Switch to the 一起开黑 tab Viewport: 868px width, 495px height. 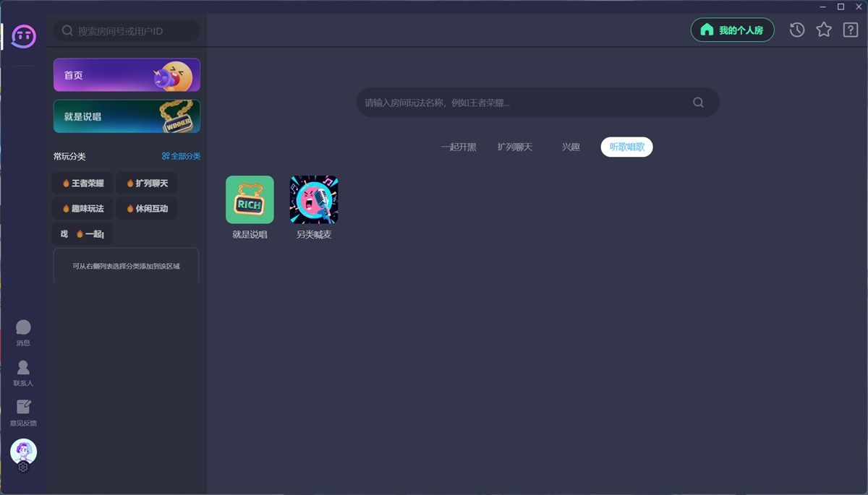[459, 147]
